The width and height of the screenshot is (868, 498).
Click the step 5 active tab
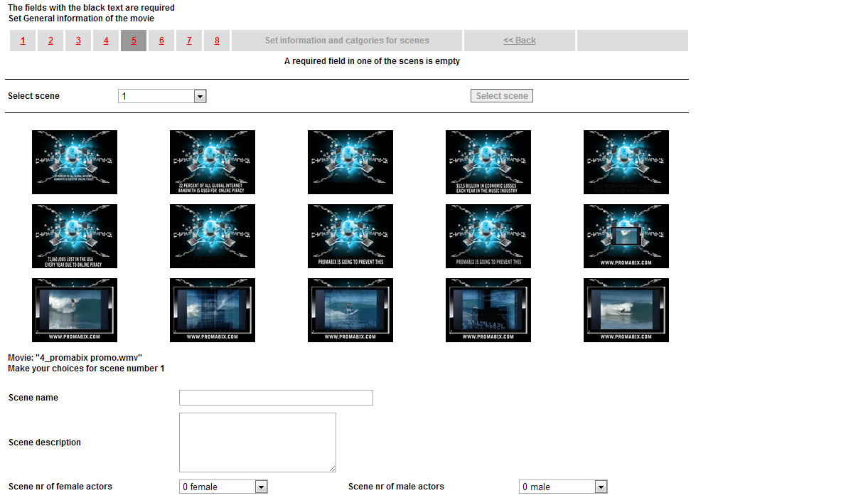tap(134, 41)
